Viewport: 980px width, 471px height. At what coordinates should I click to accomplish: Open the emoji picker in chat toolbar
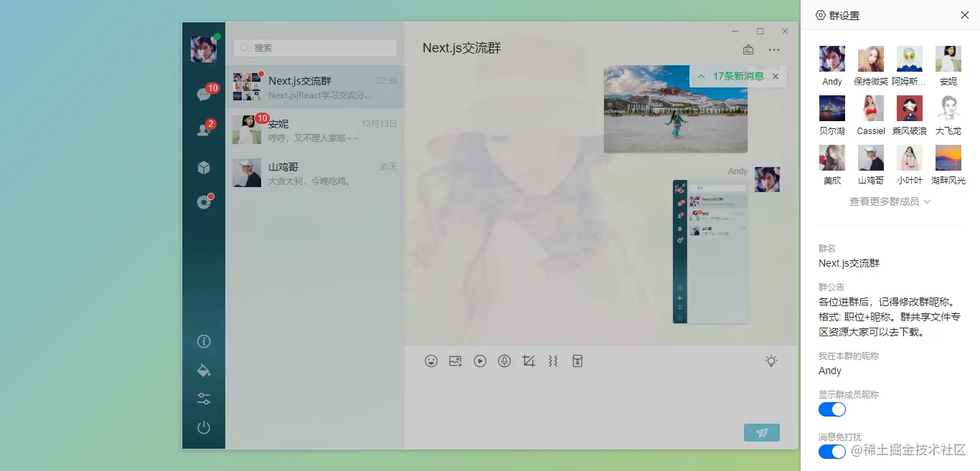point(431,361)
